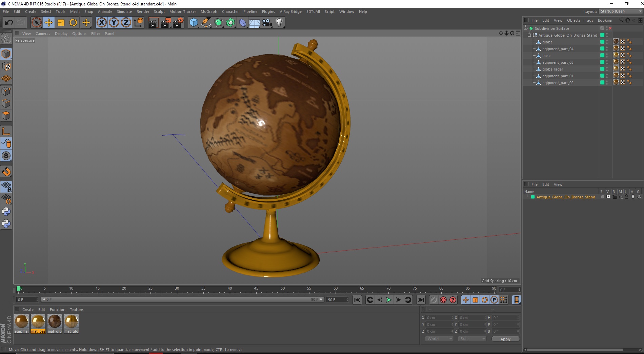This screenshot has width=644, height=354.
Task: Render active view clapperboard icon
Action: click(153, 23)
